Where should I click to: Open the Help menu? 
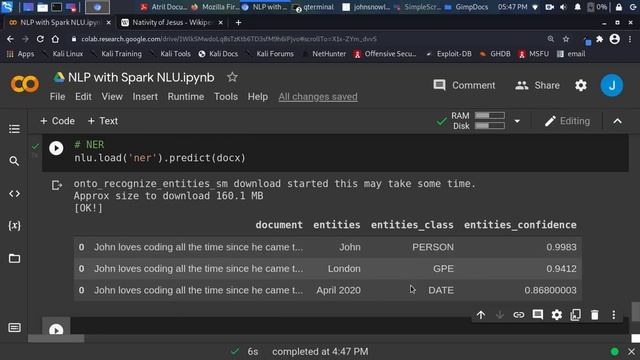(258, 97)
